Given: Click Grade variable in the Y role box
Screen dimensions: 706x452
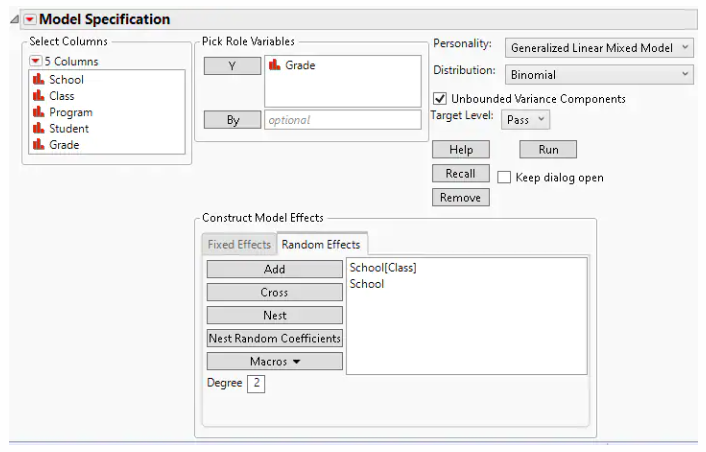Looking at the screenshot, I should [300, 65].
